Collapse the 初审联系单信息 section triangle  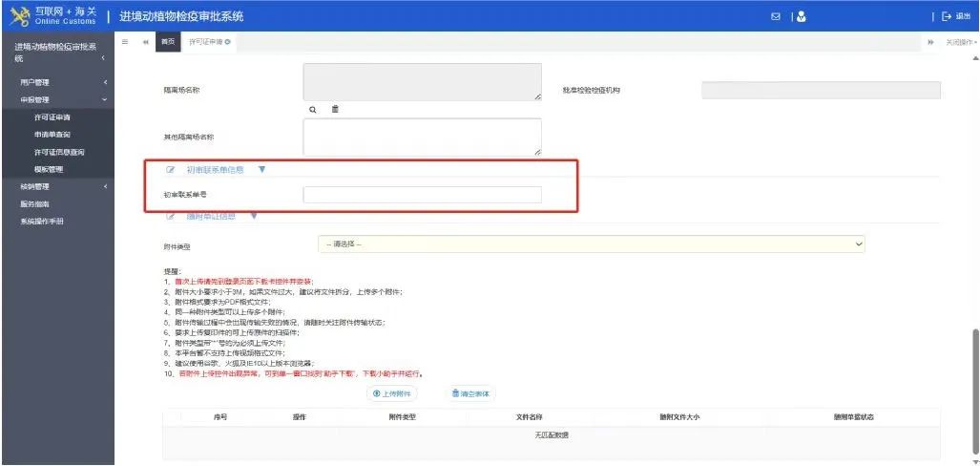click(261, 170)
